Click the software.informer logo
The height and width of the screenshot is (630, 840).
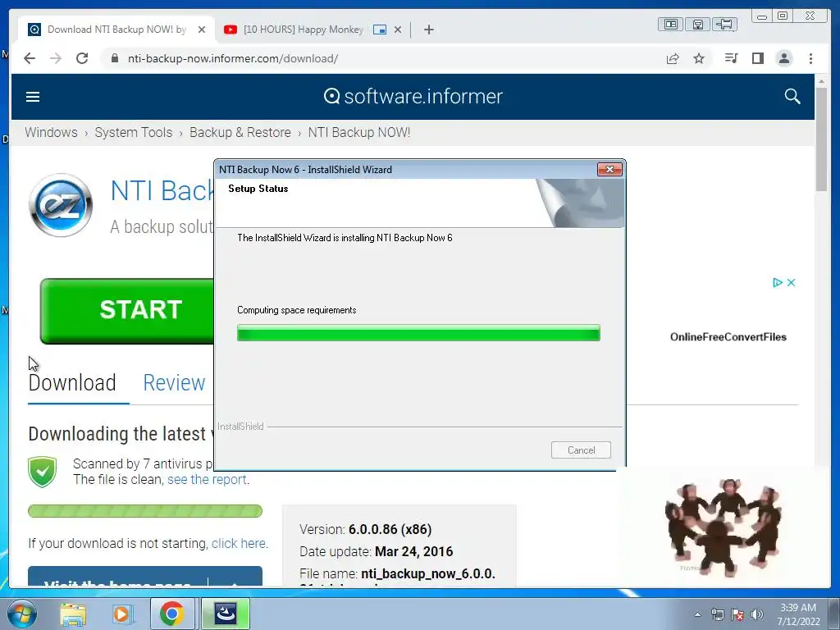point(413,97)
